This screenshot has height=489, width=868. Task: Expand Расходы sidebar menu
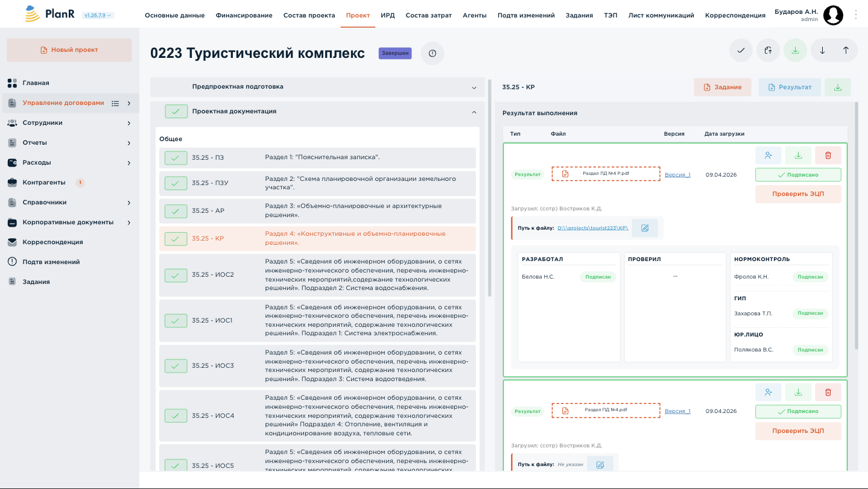pyautogui.click(x=129, y=163)
